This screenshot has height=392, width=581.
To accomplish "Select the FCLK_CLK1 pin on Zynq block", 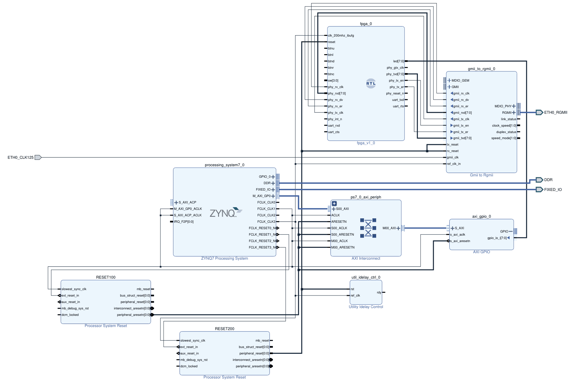I will click(x=266, y=209).
